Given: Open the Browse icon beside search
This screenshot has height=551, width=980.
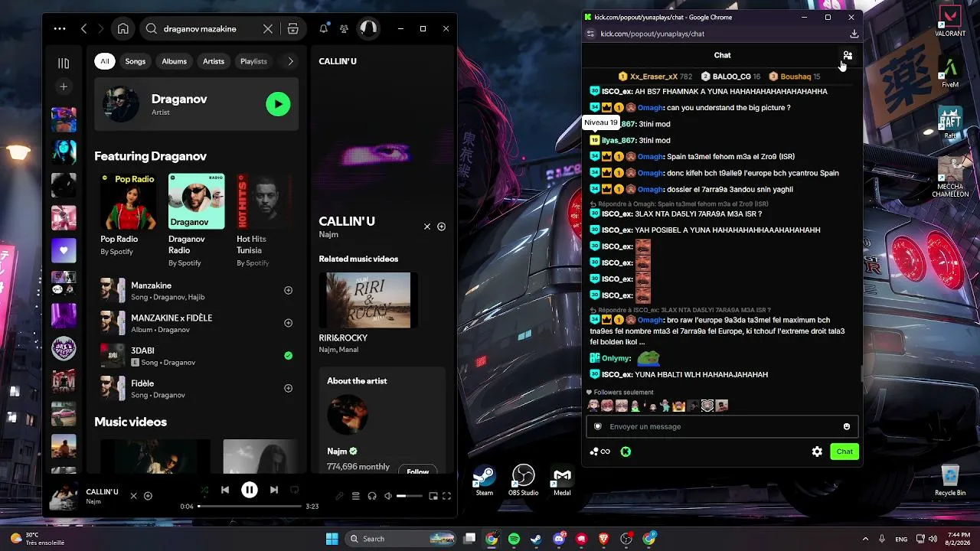Looking at the screenshot, I should click(292, 29).
